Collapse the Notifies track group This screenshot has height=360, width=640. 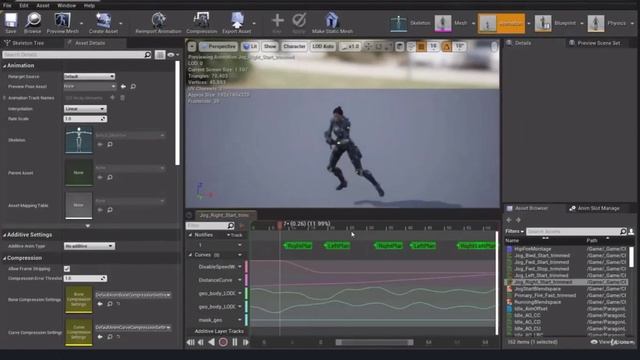tap(190, 235)
